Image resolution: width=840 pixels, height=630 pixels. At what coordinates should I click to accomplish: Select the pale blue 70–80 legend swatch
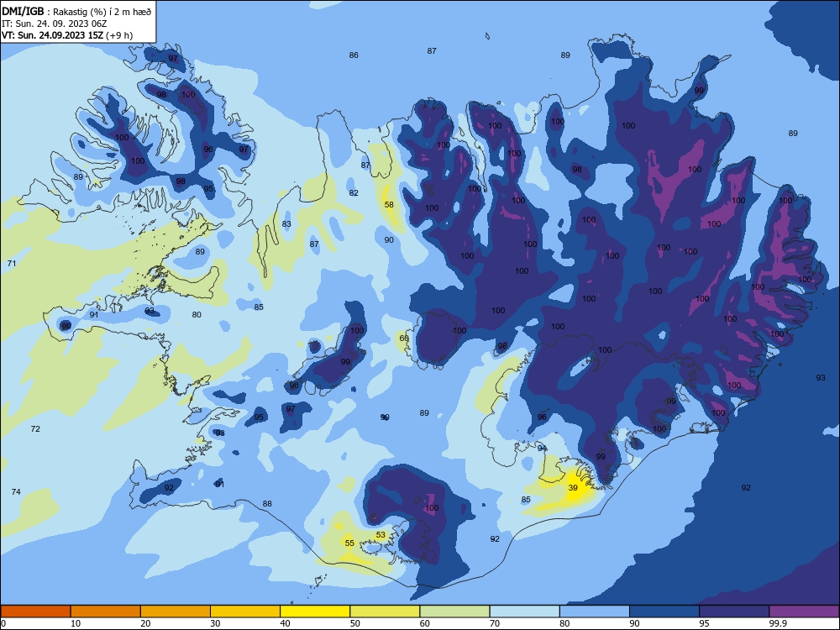point(524,612)
